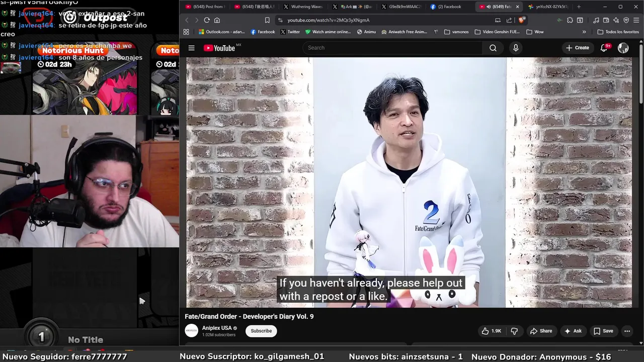Switch to the G9e8k9mWIAAC2 tab
The image size is (644, 362).
(x=400, y=7)
